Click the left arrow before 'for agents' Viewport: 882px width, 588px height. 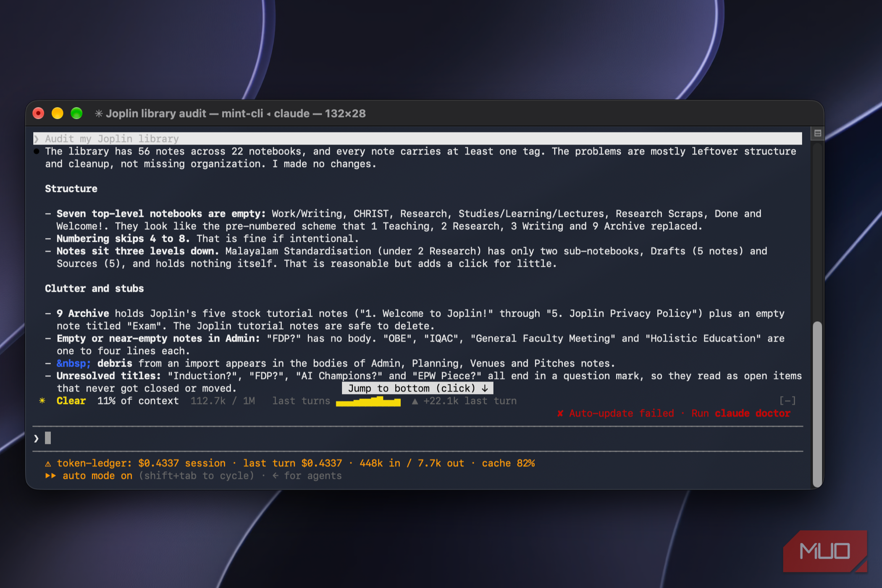point(276,475)
